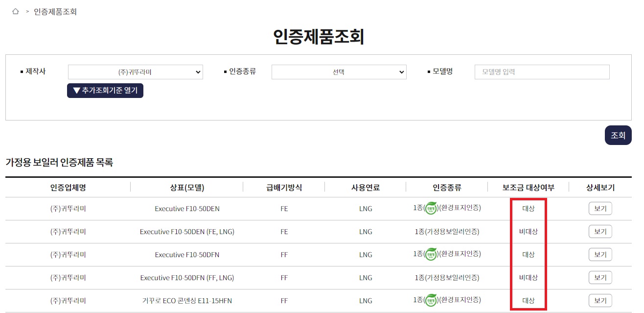Click the 인증종류 column header
Viewport: 644px width, 313px height.
pyautogui.click(x=447, y=188)
